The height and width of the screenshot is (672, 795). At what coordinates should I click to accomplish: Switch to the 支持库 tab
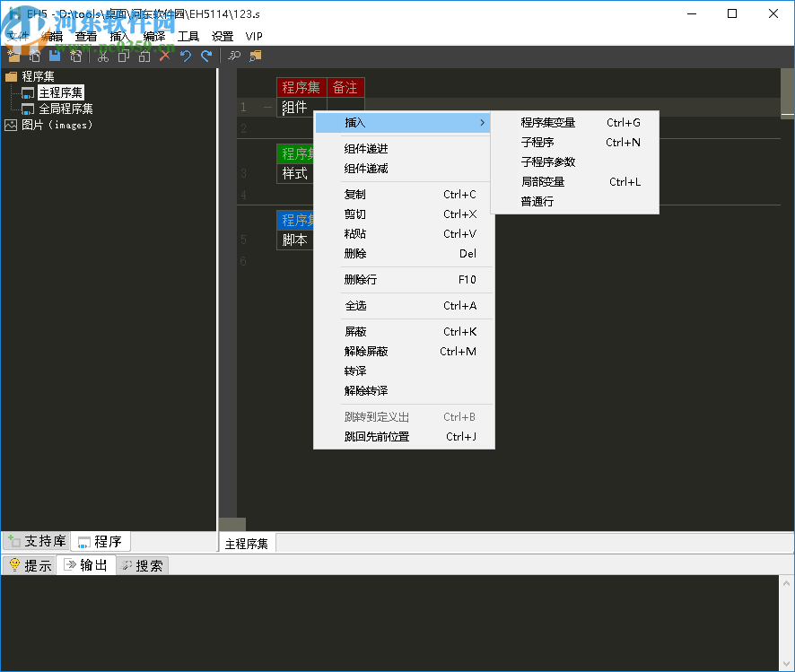[37, 542]
